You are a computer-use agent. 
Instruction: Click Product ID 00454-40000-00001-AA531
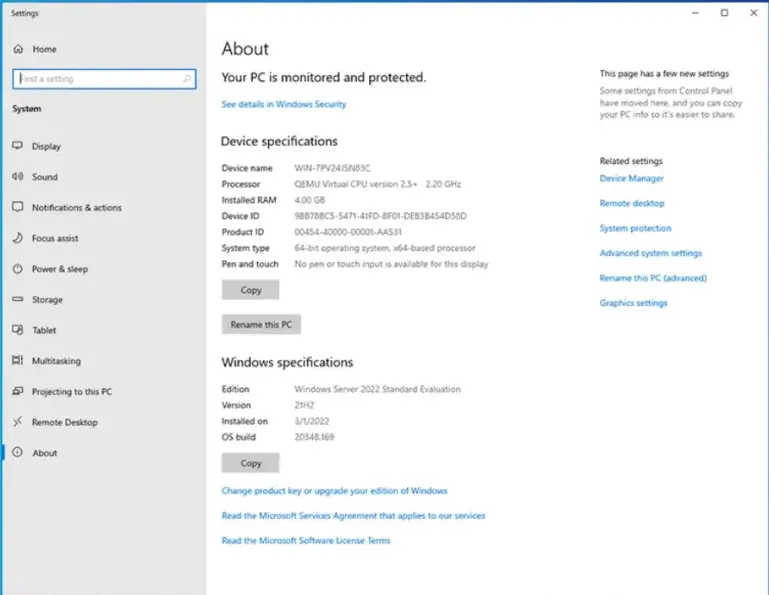click(348, 232)
